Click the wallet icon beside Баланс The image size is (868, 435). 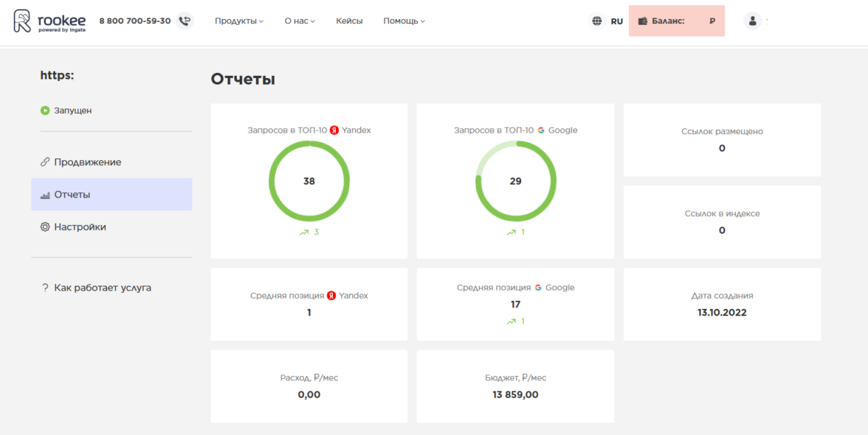(x=642, y=21)
